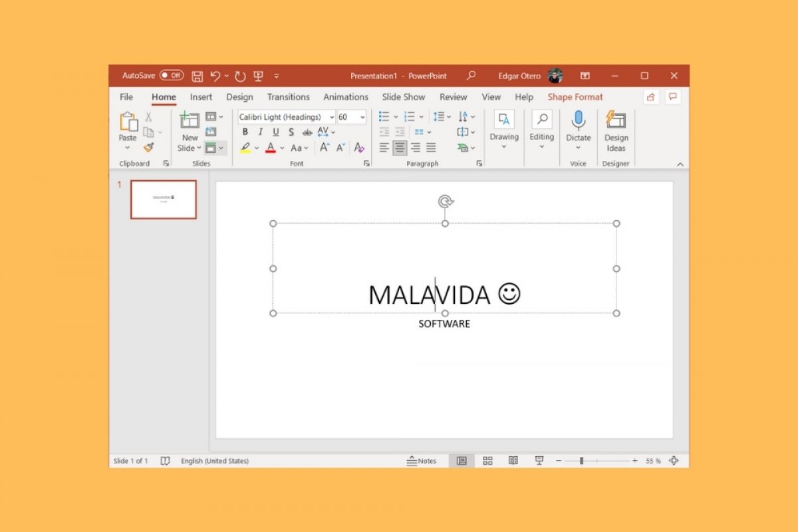The width and height of the screenshot is (798, 532).
Task: Click the Paste clipboard icon
Action: point(128,122)
